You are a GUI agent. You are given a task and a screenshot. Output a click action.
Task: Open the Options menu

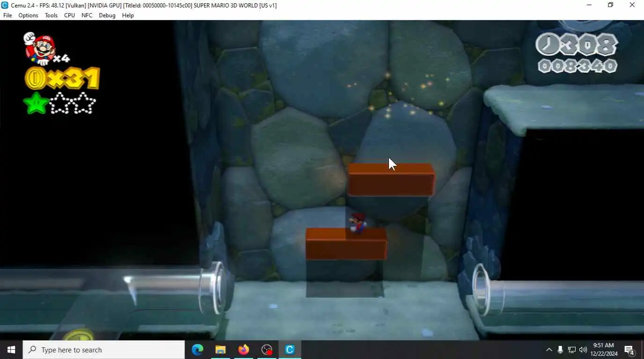[28, 15]
